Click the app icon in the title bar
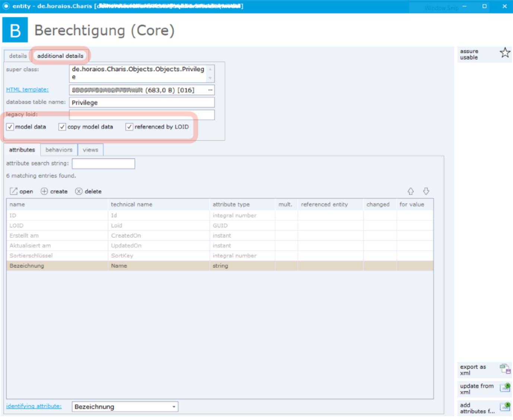Image resolution: width=513 pixels, height=420 pixels. coord(6,6)
